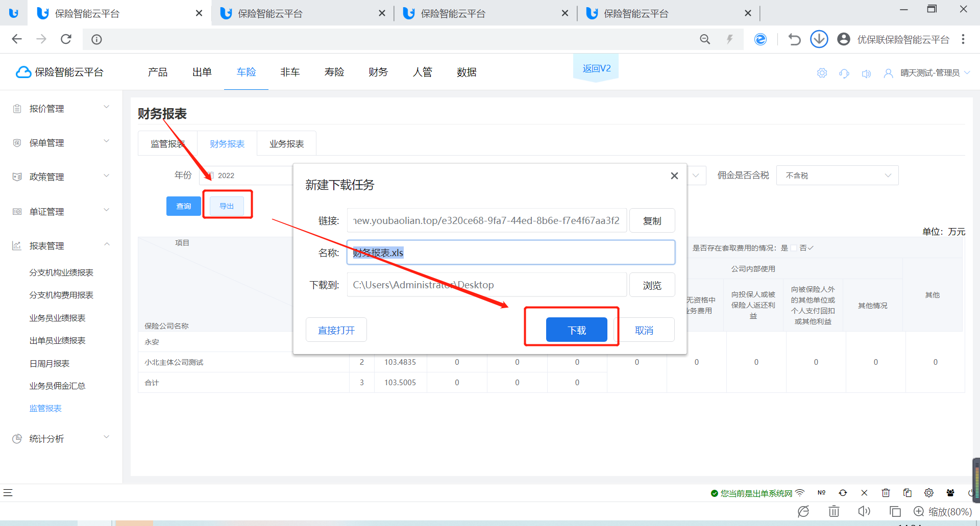
Task: Open 业务员业绩报表 in the sidebar
Action: pos(57,318)
